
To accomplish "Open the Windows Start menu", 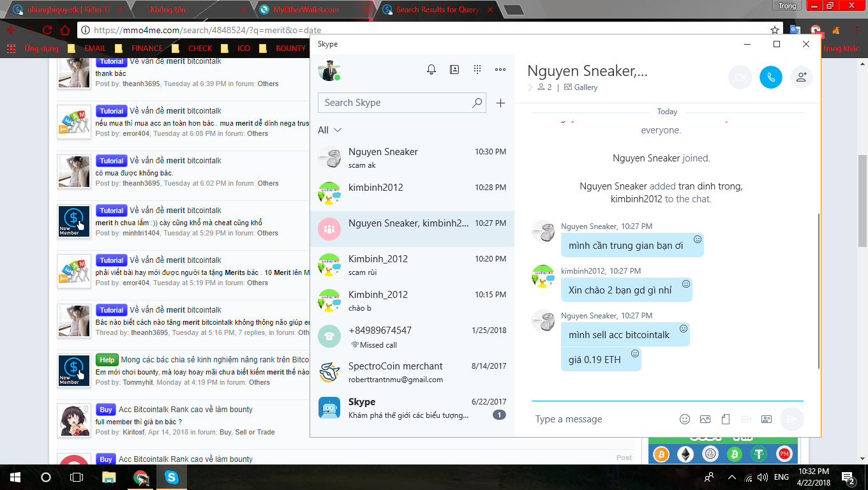I will tap(15, 477).
